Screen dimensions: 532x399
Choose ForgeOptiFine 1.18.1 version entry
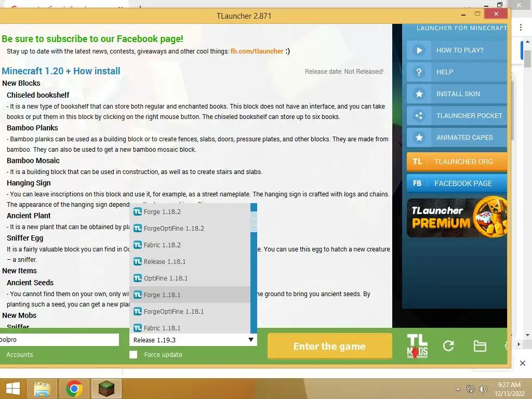tap(190, 312)
